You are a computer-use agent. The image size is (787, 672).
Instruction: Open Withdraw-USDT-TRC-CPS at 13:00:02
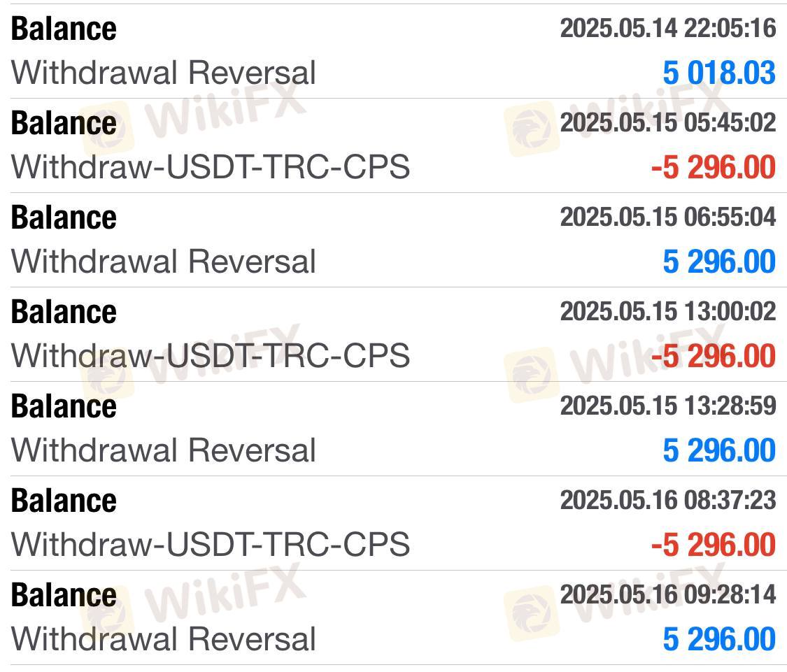click(393, 334)
